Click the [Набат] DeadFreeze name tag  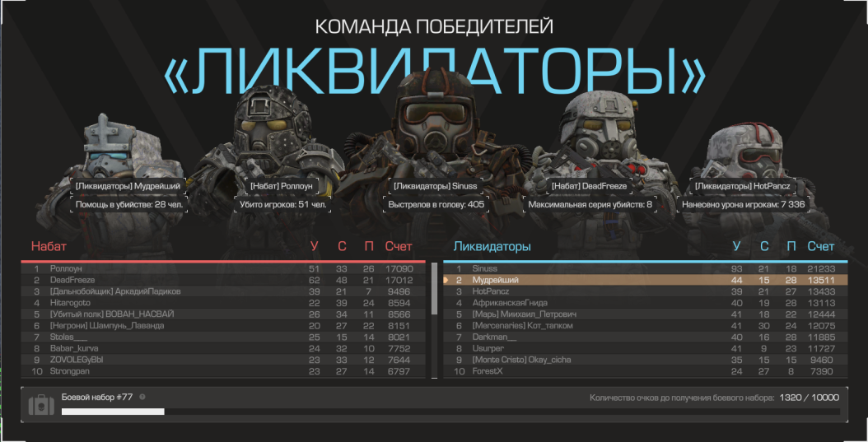point(589,186)
